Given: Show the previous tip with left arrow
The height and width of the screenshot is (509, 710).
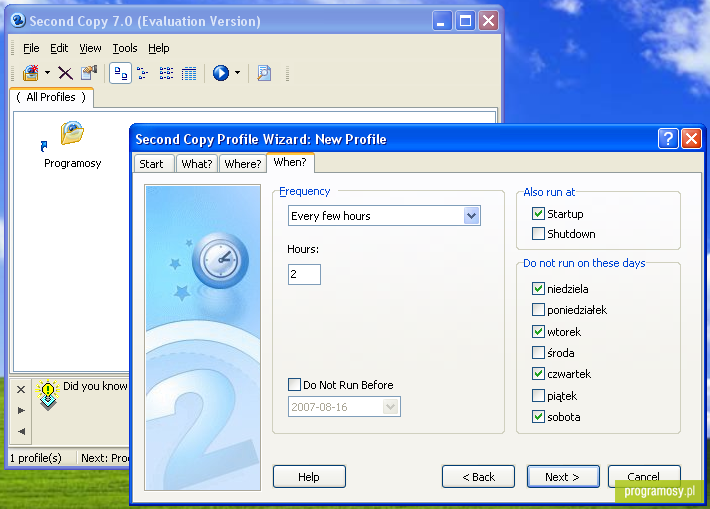Looking at the screenshot, I should pos(21,432).
